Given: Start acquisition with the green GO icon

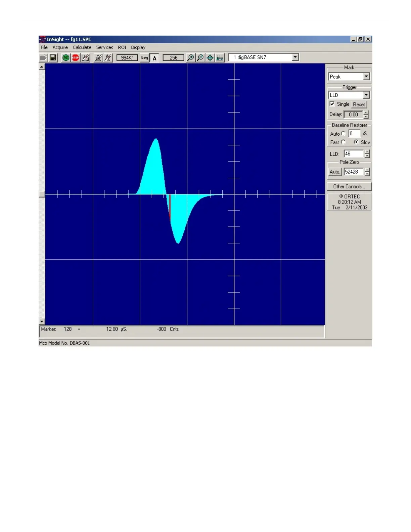Looking at the screenshot, I should (66, 58).
